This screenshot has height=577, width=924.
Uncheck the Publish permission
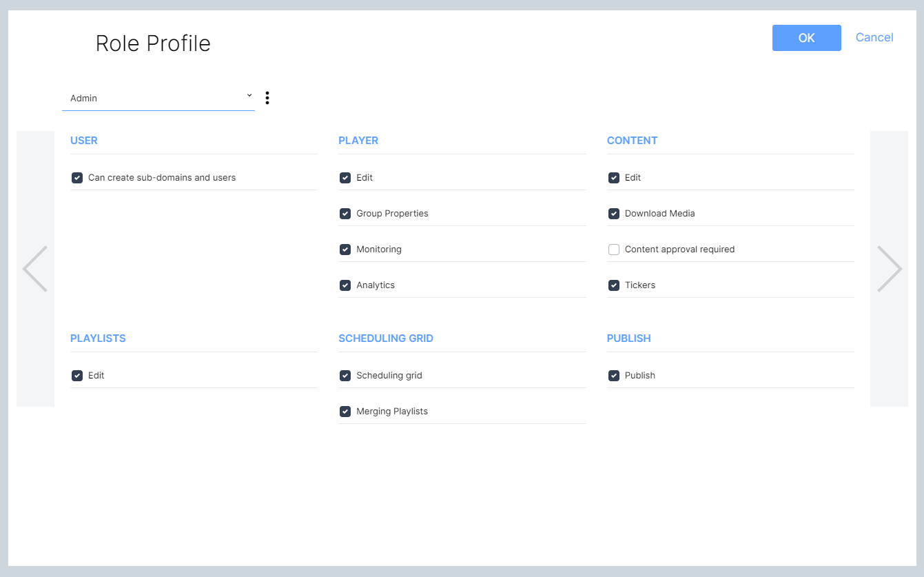(x=614, y=376)
